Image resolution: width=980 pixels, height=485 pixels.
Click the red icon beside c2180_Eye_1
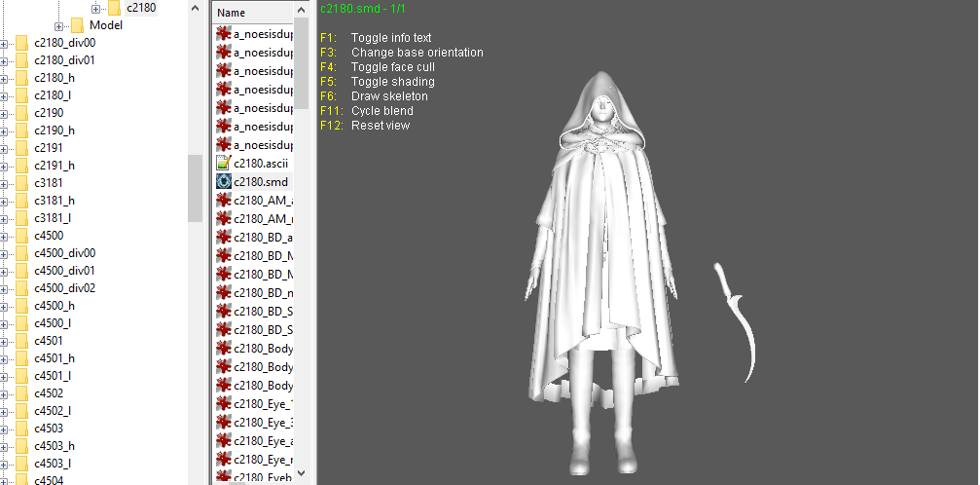click(224, 403)
